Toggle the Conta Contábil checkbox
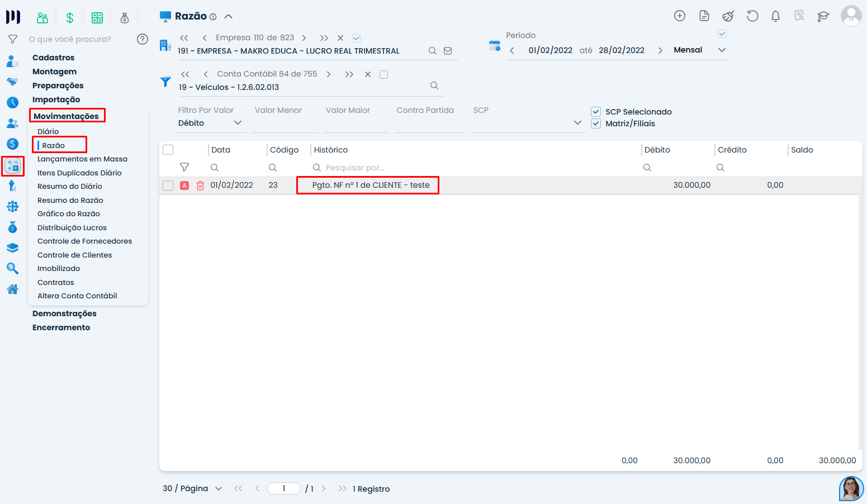 coord(383,74)
